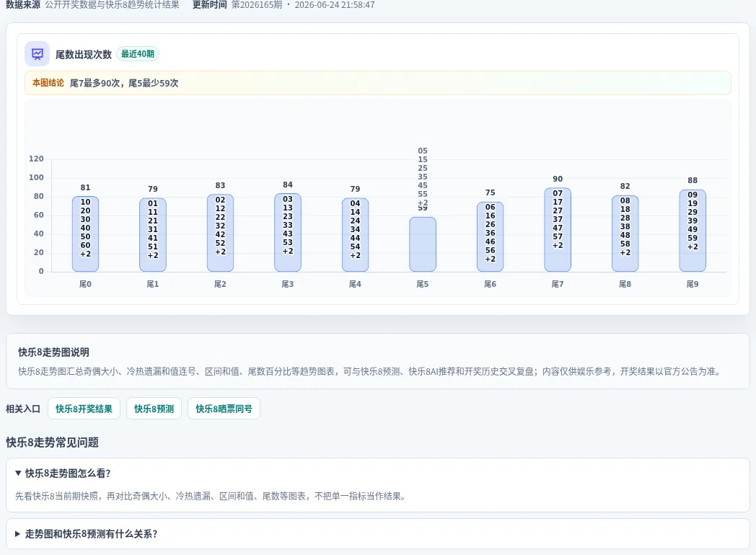This screenshot has height=555, width=756.
Task: Click the 尾4 bar in the chart
Action: 356,235
